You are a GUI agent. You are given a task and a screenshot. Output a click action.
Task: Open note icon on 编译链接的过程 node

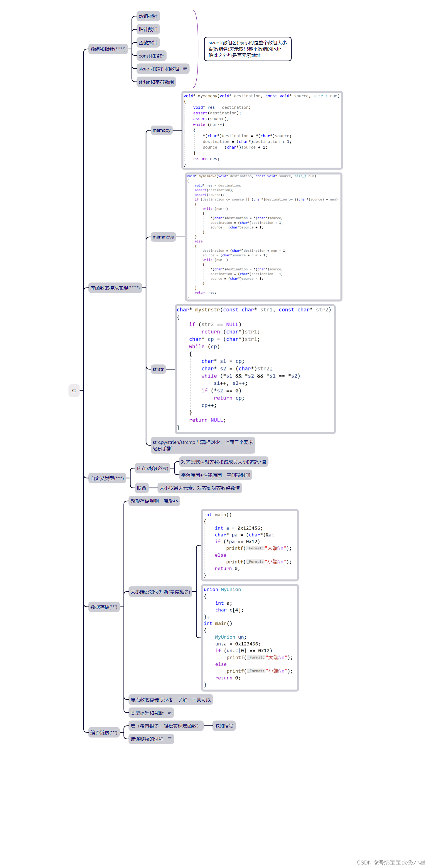(170, 739)
